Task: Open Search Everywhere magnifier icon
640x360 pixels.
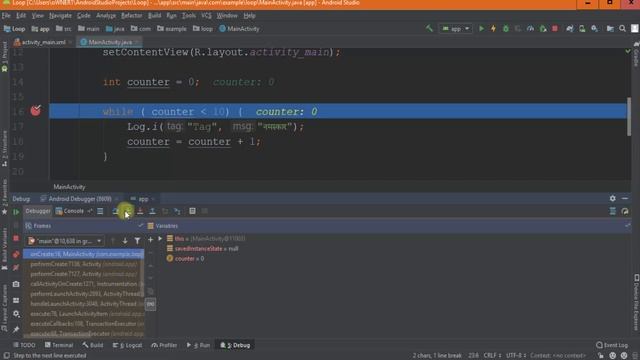Action: [622, 29]
